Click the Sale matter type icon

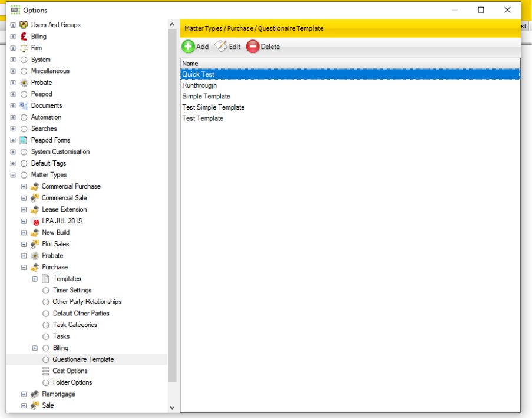point(35,405)
